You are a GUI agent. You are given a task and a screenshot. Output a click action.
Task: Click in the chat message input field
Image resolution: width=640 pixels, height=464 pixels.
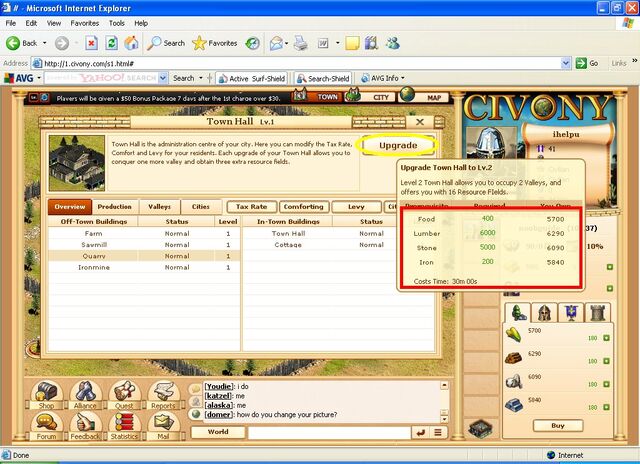pos(329,432)
